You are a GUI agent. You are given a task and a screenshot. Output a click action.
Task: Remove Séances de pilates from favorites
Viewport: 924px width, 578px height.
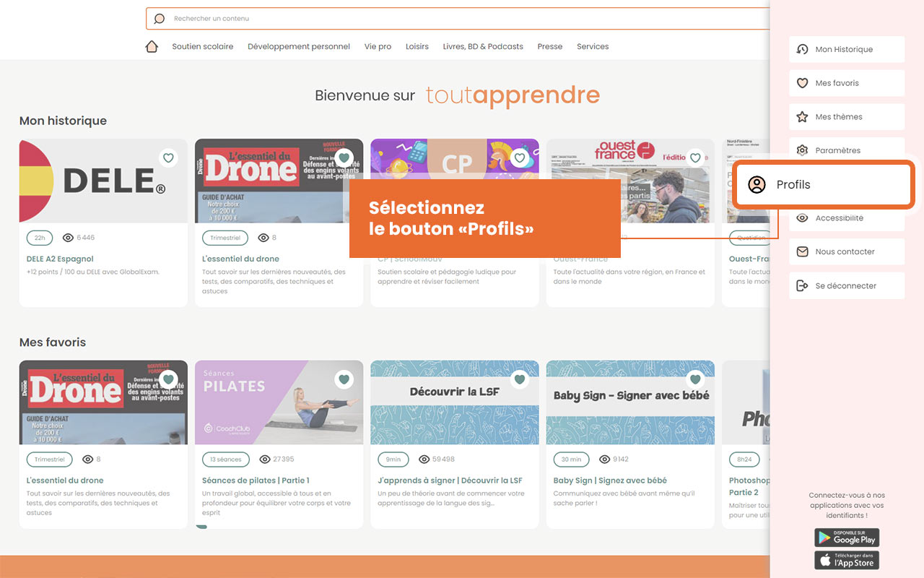(x=344, y=379)
